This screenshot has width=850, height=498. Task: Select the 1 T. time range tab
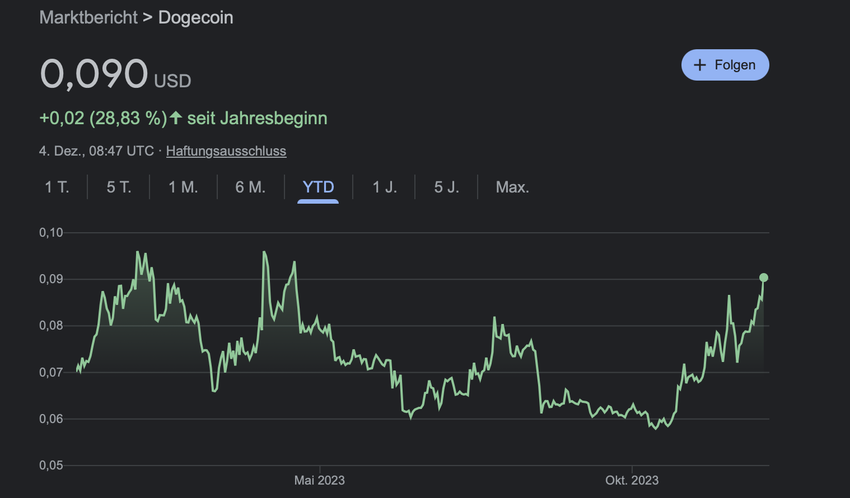[57, 187]
